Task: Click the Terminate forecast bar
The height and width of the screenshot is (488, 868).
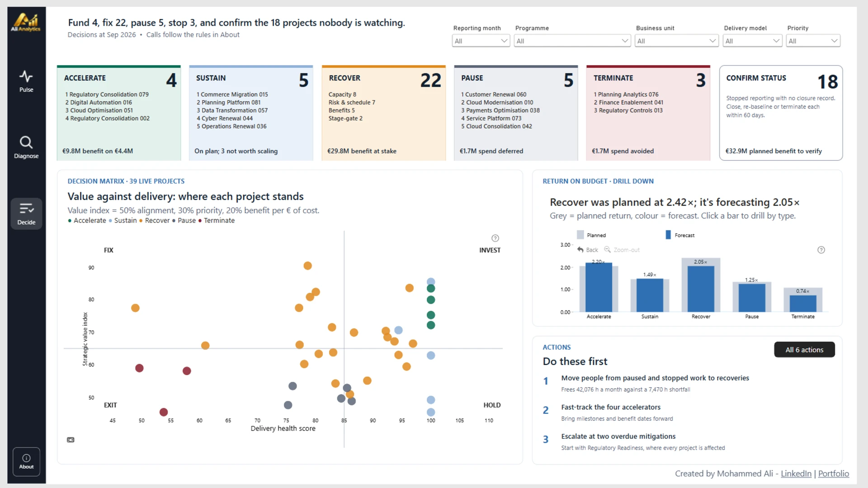Action: pos(803,304)
